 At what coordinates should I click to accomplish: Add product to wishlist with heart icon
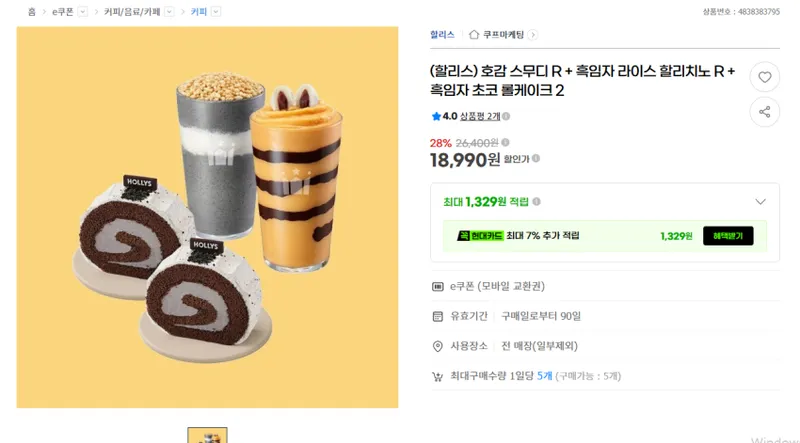coord(764,77)
